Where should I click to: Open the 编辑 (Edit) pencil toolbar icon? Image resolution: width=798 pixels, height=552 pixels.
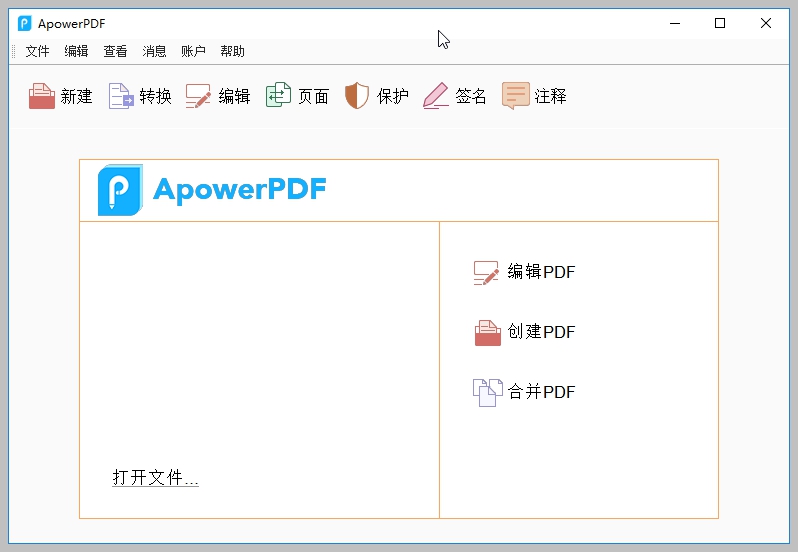pos(199,96)
